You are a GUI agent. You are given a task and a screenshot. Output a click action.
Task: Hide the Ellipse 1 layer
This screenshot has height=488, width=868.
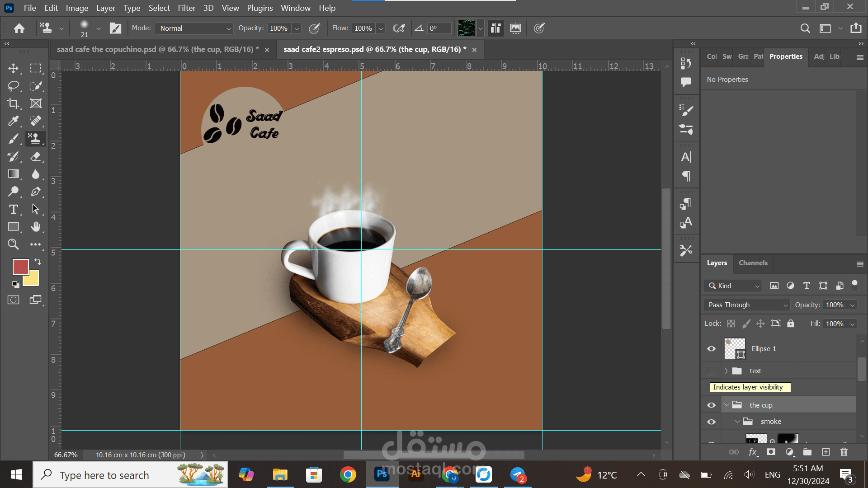[x=711, y=349]
